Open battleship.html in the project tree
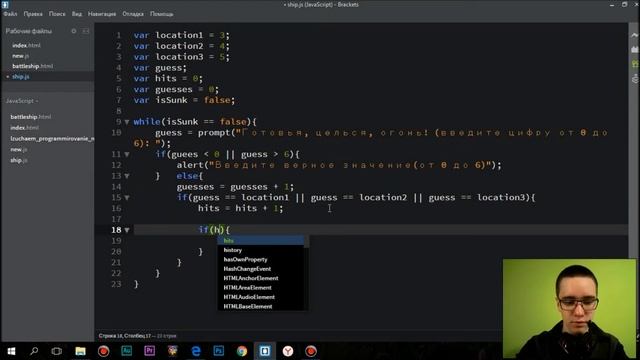The height and width of the screenshot is (360, 640). [31, 117]
